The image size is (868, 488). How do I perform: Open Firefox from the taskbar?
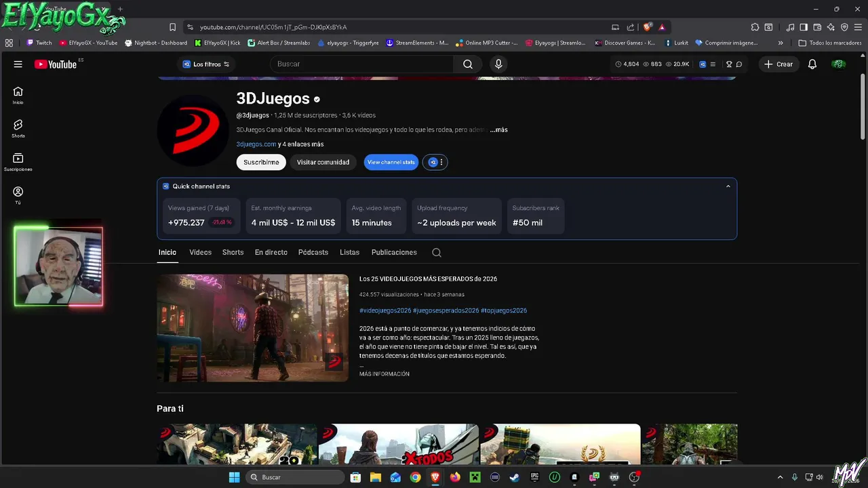pos(455,477)
